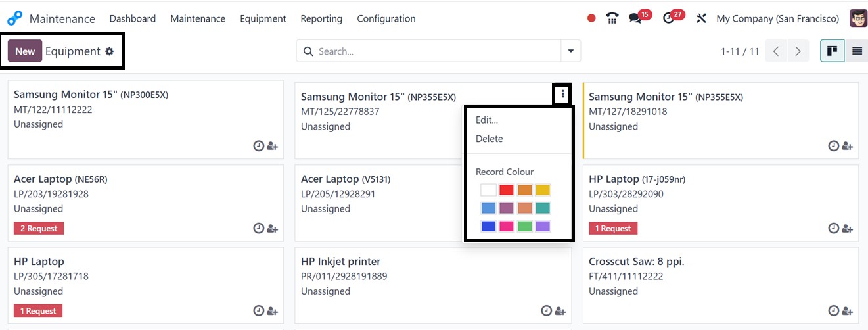Go to the next page arrow
The height and width of the screenshot is (330, 868).
(x=798, y=51)
